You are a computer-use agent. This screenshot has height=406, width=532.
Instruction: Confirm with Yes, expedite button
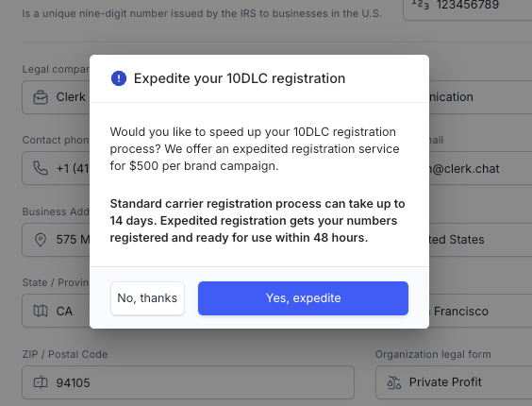click(303, 298)
